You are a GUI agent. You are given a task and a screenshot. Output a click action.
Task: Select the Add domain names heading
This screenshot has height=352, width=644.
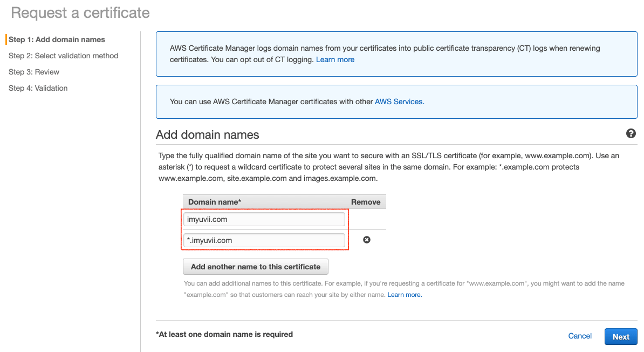coord(208,135)
